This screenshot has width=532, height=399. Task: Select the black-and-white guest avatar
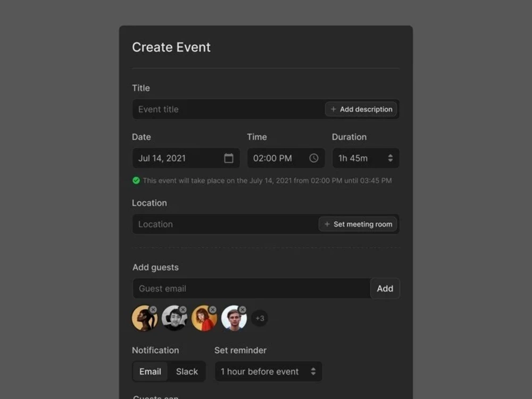pos(174,318)
